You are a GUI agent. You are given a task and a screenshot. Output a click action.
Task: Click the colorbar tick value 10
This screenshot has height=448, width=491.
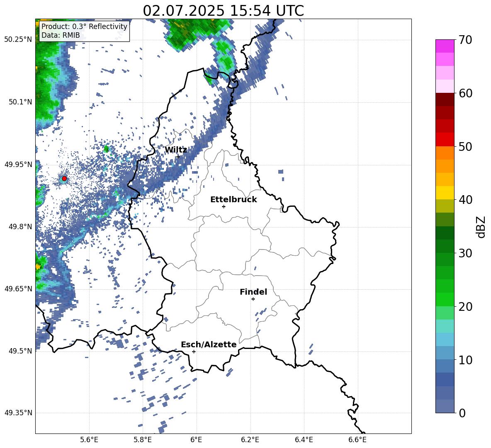coord(465,360)
